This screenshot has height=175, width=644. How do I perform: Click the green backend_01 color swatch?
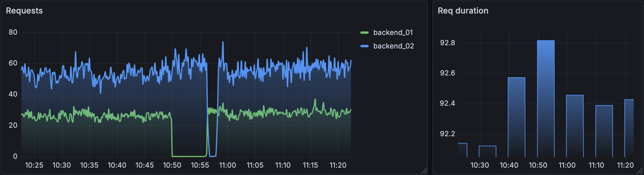click(x=364, y=33)
